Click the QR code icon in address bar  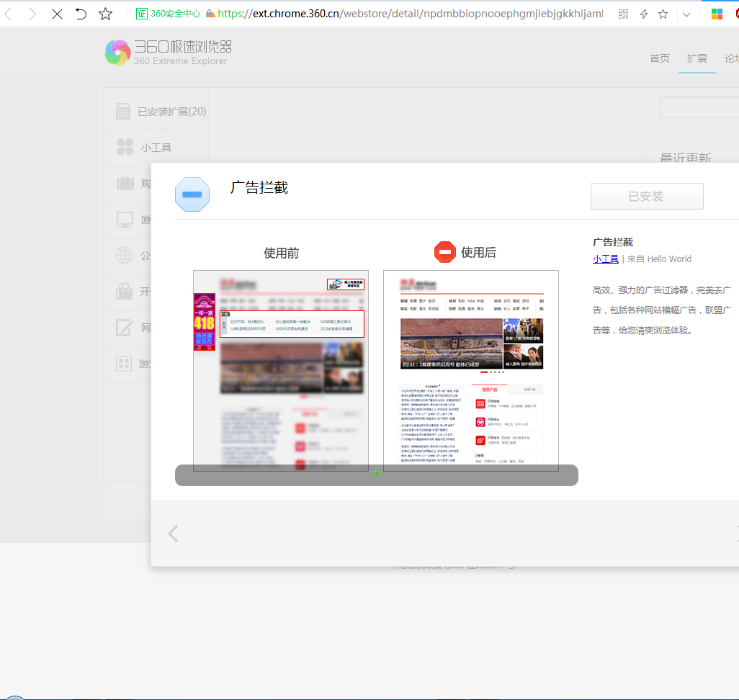(x=622, y=14)
